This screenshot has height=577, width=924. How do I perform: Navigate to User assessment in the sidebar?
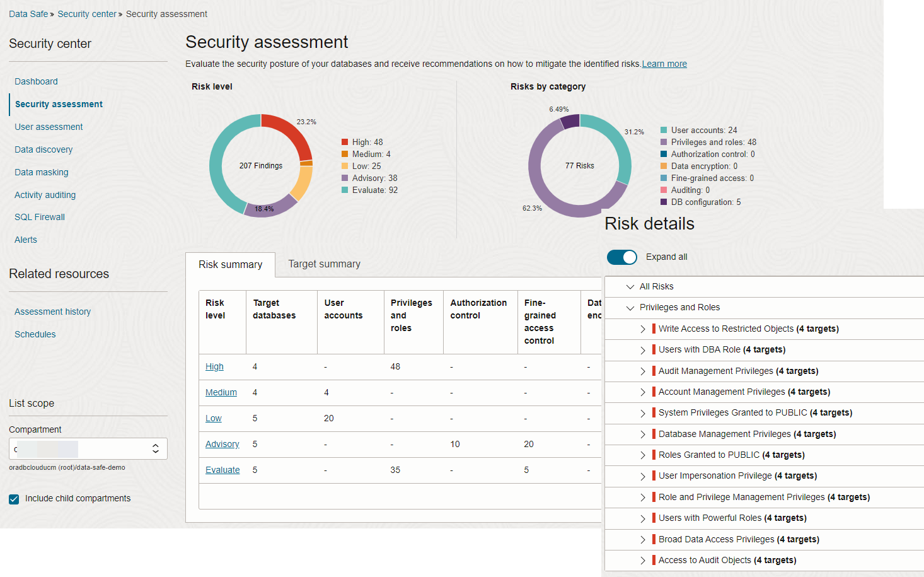coord(49,127)
